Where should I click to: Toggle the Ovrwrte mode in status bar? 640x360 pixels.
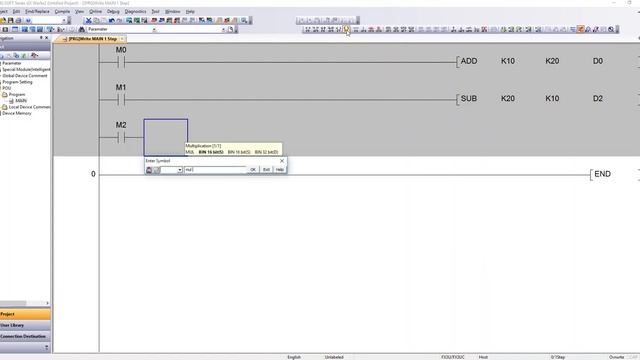point(616,357)
